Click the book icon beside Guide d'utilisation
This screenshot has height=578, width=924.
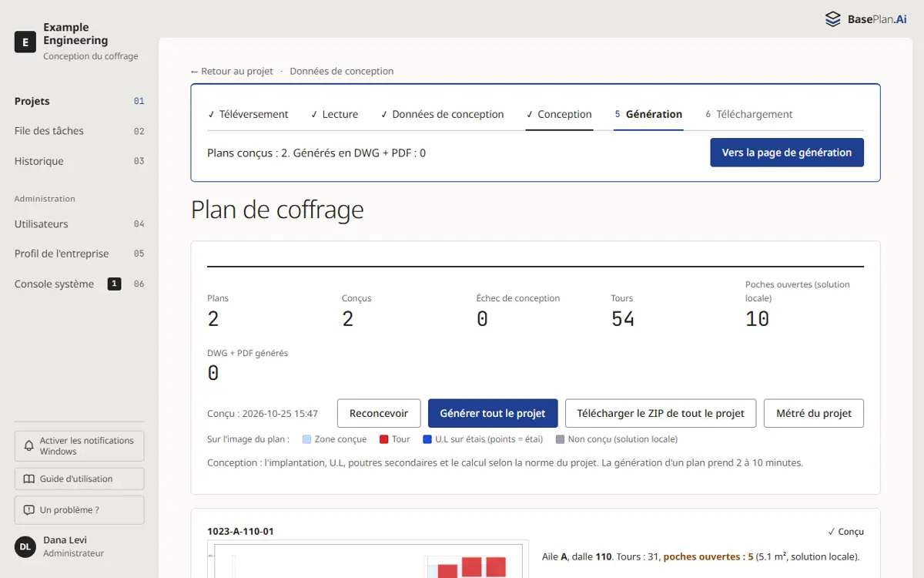tap(29, 479)
